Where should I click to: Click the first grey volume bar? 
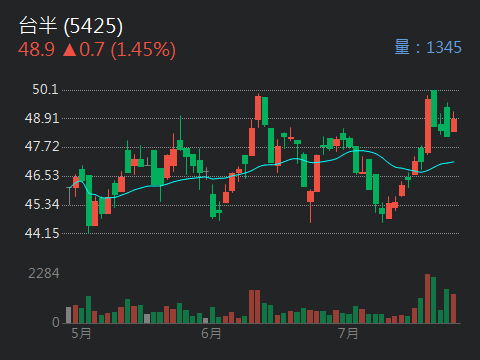(x=69, y=315)
